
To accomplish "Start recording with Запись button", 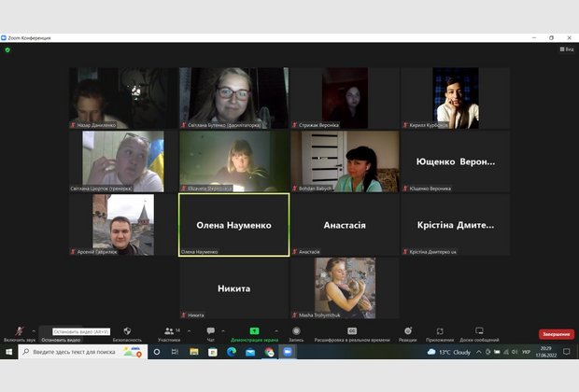I will (296, 334).
